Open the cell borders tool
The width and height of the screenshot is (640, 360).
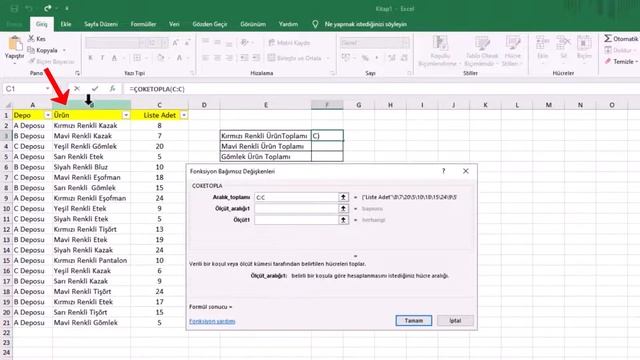click(x=137, y=58)
